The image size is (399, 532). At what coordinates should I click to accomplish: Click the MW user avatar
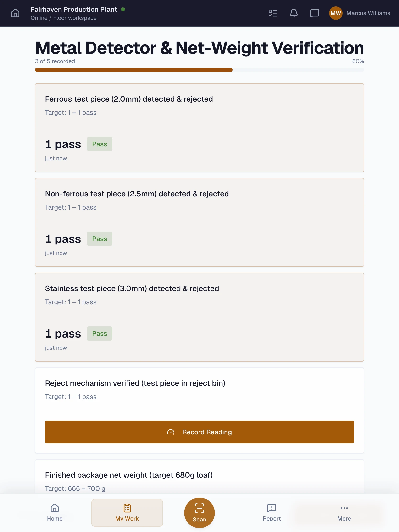click(336, 13)
